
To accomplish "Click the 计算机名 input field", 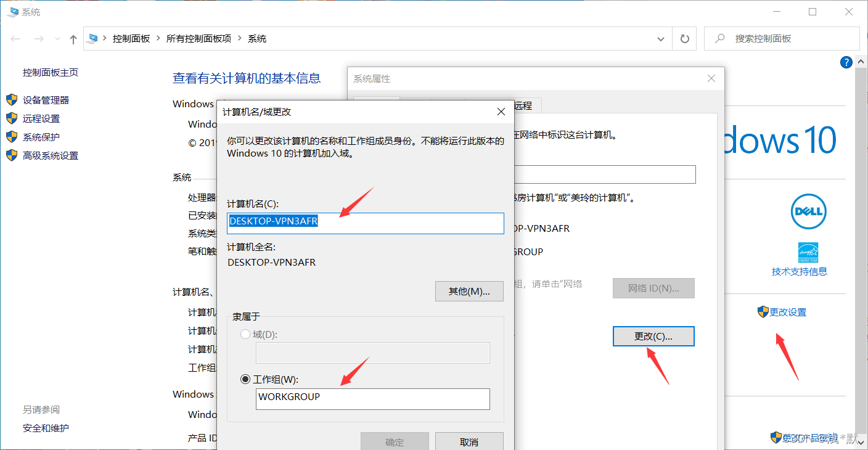I will (x=365, y=223).
